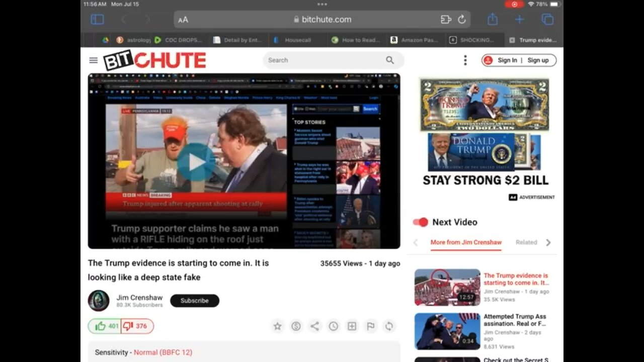Click the repeat loop icon

[x=389, y=326]
